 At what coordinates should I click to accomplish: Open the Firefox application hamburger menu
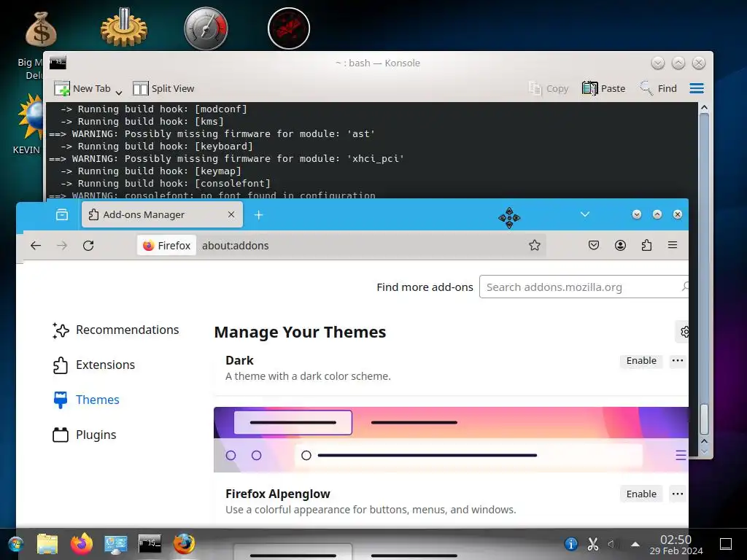click(x=673, y=245)
